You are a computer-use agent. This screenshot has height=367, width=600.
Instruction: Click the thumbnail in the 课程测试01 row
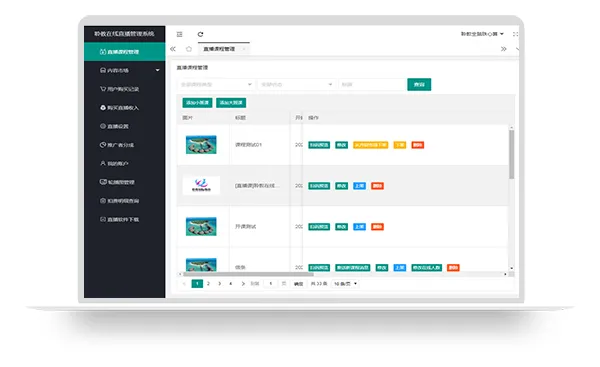pos(201,145)
